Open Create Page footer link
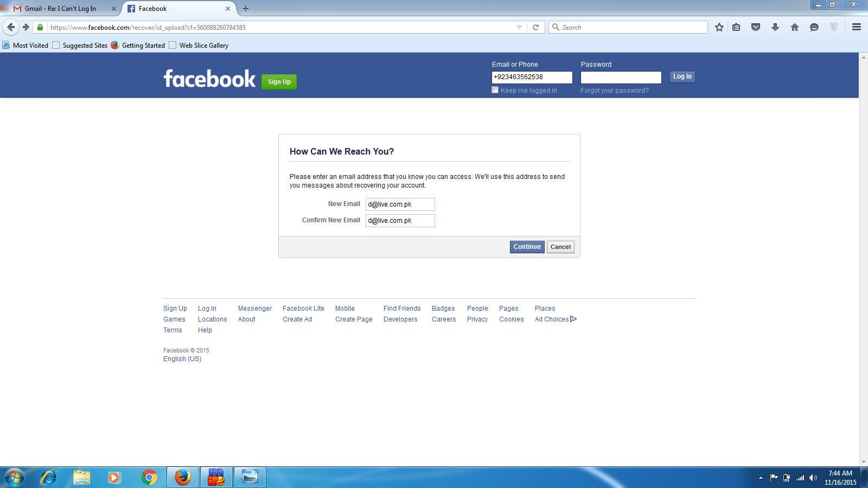Screen dimensions: 868x488 (x=354, y=319)
